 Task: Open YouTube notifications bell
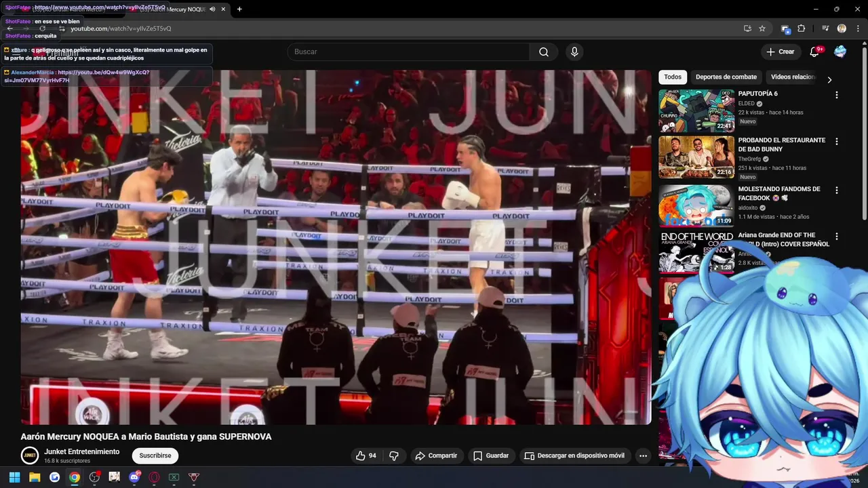814,52
